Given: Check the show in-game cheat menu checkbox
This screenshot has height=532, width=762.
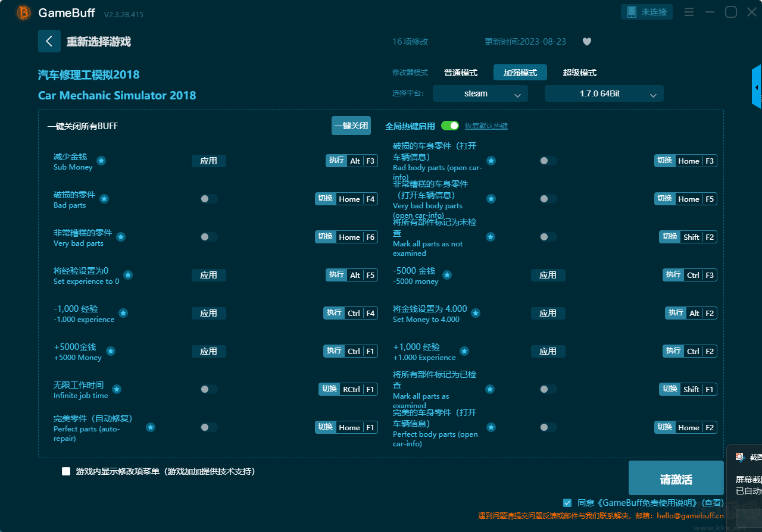Looking at the screenshot, I should point(66,471).
